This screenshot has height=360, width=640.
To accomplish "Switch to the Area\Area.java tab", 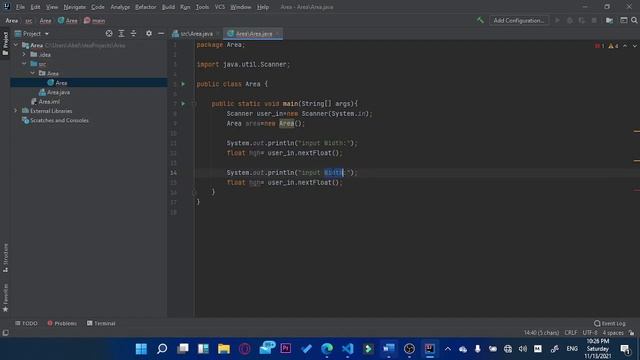I will (x=253, y=33).
